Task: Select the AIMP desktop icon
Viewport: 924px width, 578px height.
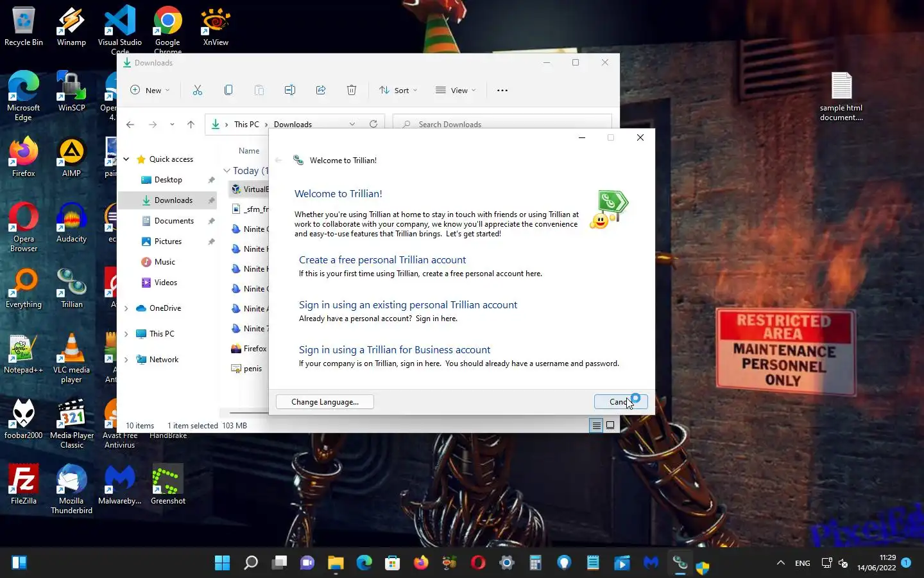Action: coord(71,157)
